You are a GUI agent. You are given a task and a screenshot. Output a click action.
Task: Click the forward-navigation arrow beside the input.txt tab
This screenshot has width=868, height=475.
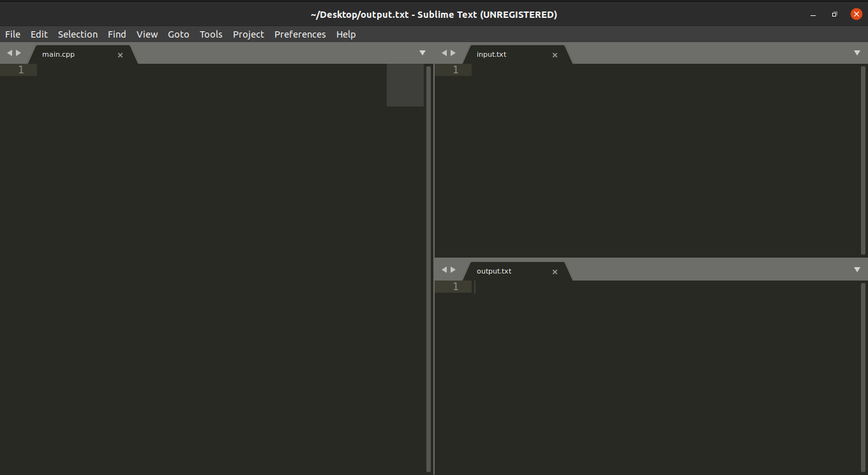453,53
